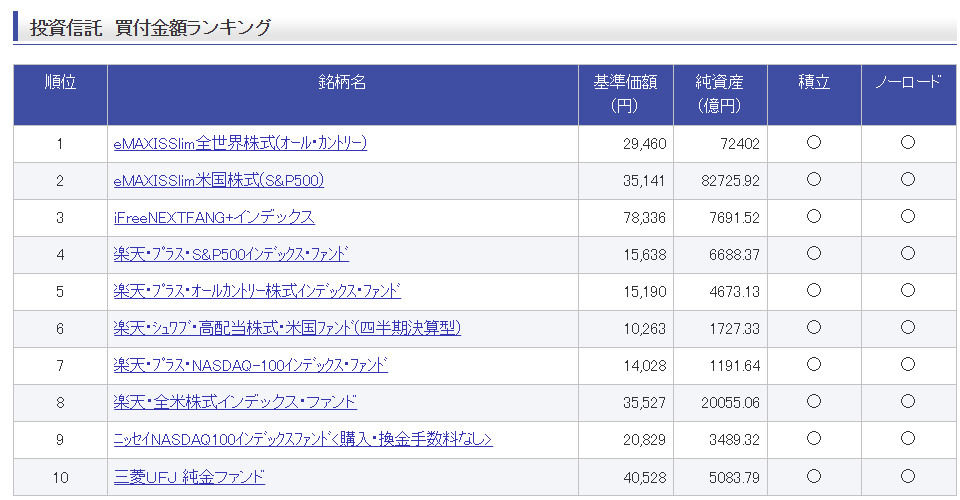This screenshot has height=500, width=960.
Task: Open 楽天・プラス・NASDAQ-100インデックス・ファンド link
Action: click(250, 365)
